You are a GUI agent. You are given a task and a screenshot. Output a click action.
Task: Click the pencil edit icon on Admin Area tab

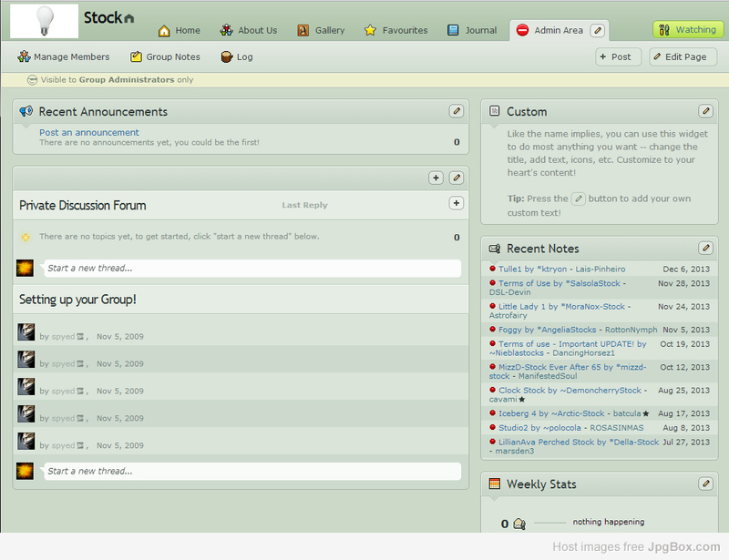597,30
